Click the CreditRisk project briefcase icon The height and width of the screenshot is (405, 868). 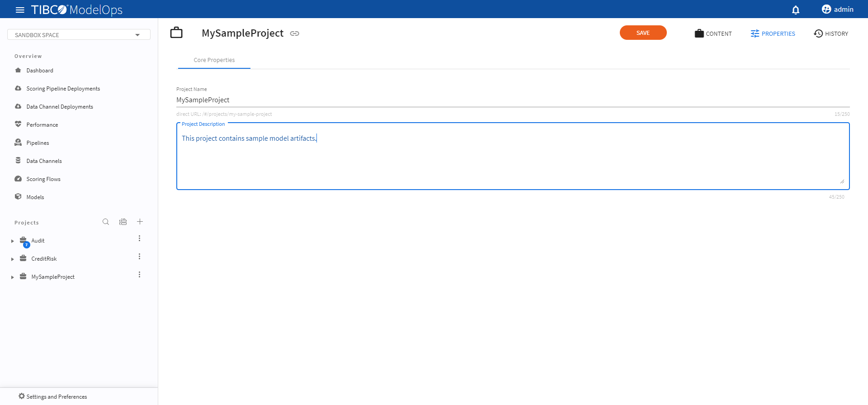pos(23,258)
